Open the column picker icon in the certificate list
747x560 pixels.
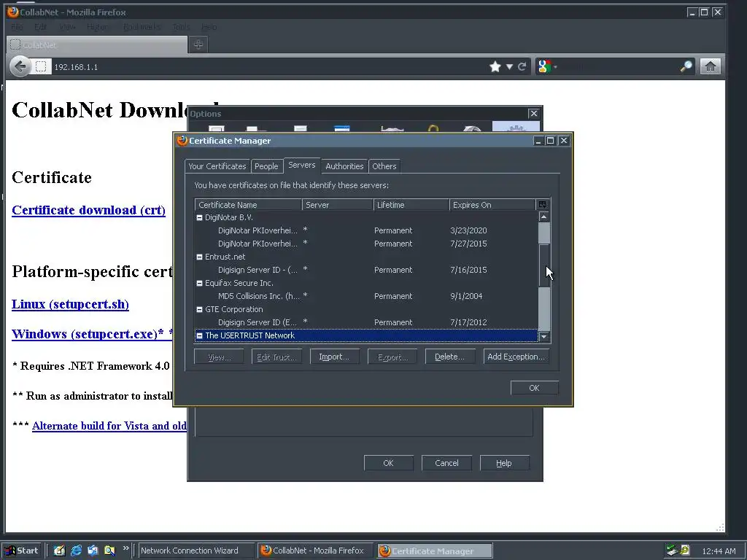[543, 205]
